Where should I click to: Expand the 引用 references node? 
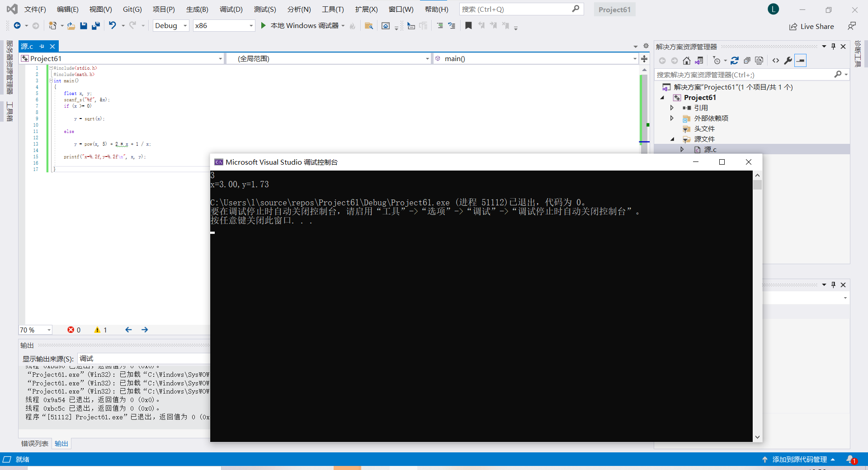point(672,108)
